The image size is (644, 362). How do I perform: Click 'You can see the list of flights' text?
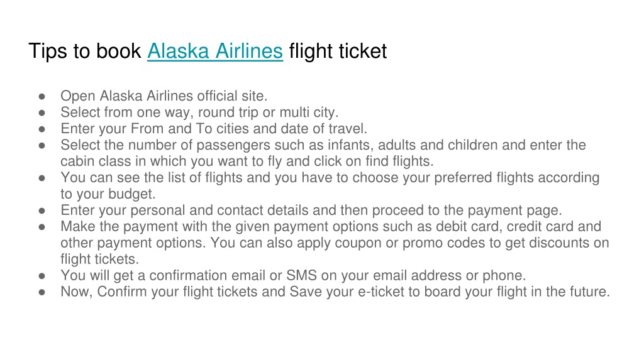click(330, 177)
